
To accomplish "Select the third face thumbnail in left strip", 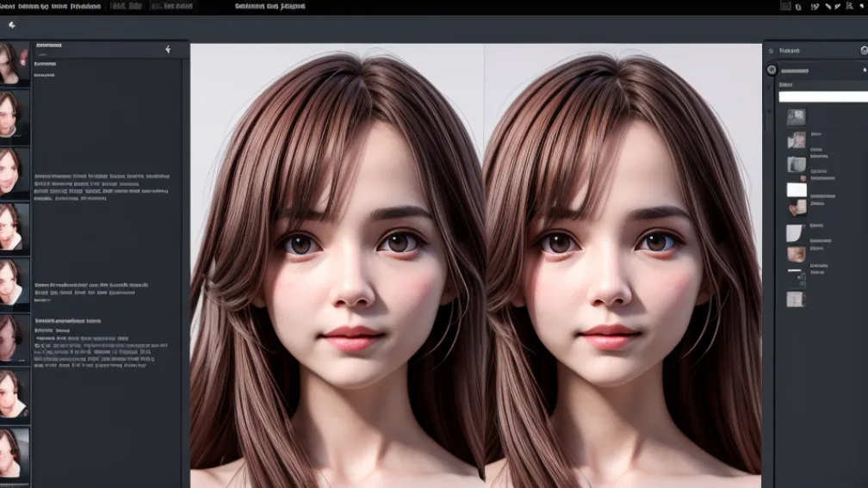I will tap(15, 171).
